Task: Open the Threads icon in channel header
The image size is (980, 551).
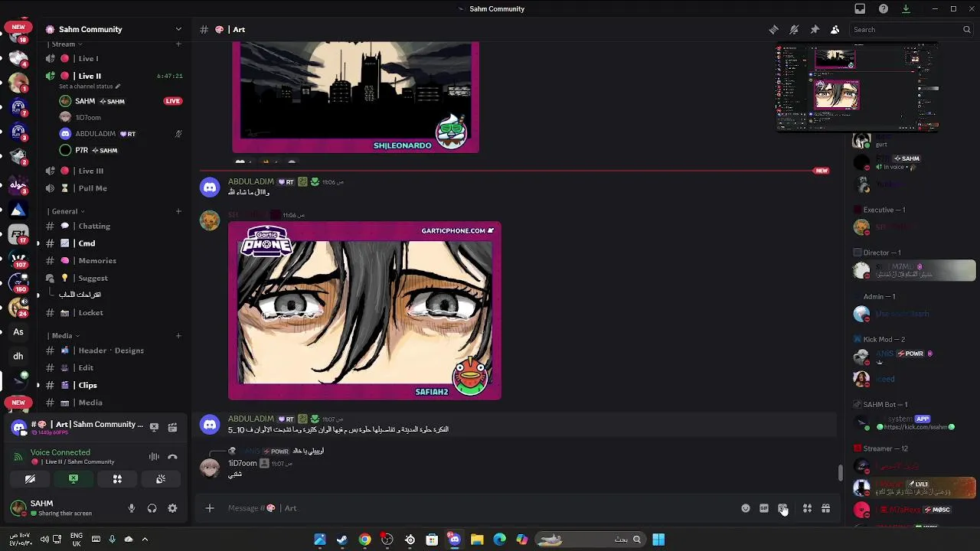Action: click(774, 30)
